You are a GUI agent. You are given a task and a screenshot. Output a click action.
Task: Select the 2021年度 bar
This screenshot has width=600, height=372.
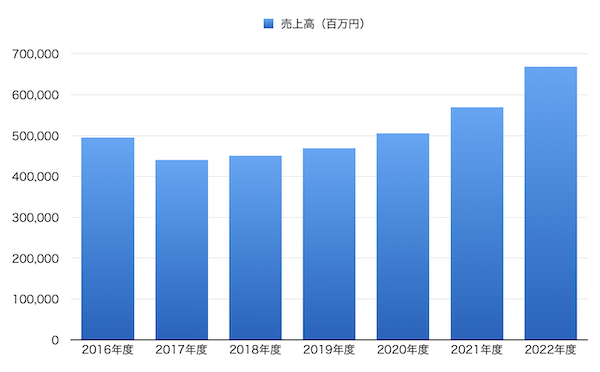click(x=477, y=224)
